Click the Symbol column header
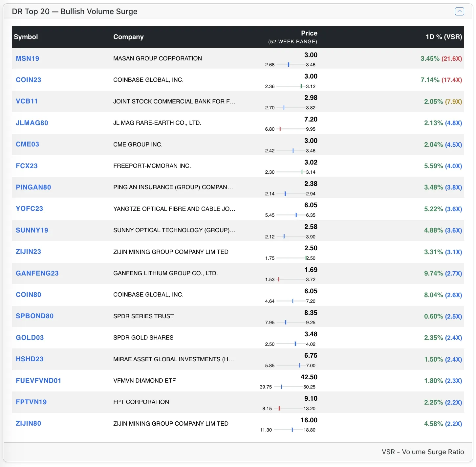The width and height of the screenshot is (476, 467). 26,37
